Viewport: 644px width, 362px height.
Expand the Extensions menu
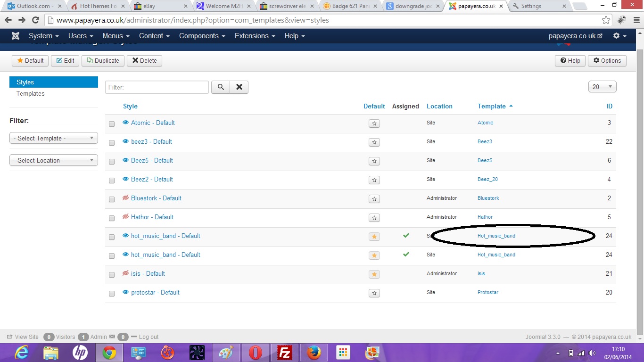255,36
